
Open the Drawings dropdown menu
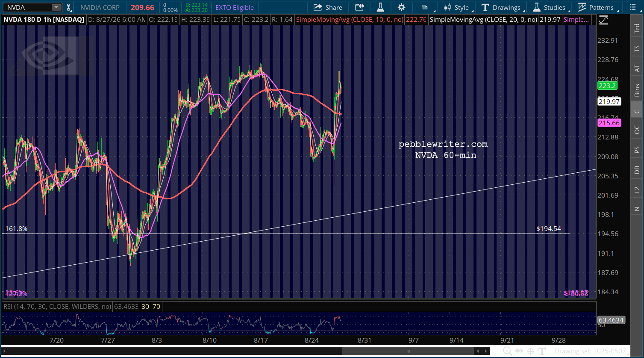pos(503,7)
